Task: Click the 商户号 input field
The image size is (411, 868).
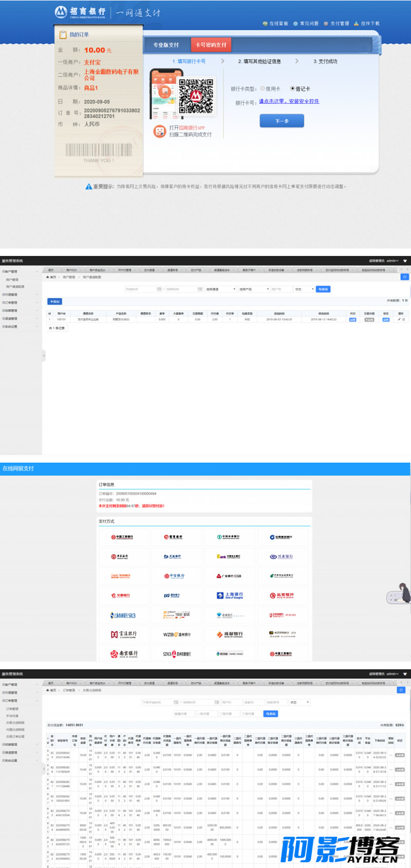Action: pos(281,290)
